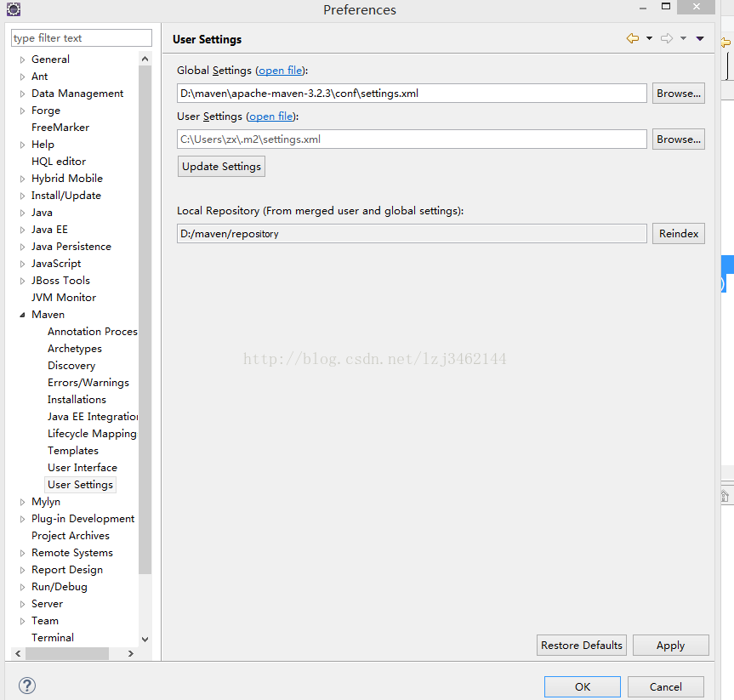Screen dimensions: 734x700
Task: Click the Reindex button
Action: (x=679, y=234)
